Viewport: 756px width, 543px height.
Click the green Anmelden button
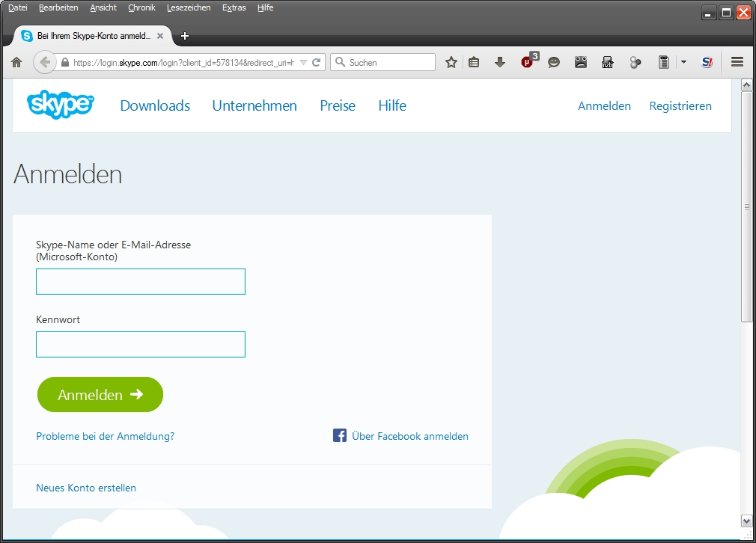click(x=100, y=395)
